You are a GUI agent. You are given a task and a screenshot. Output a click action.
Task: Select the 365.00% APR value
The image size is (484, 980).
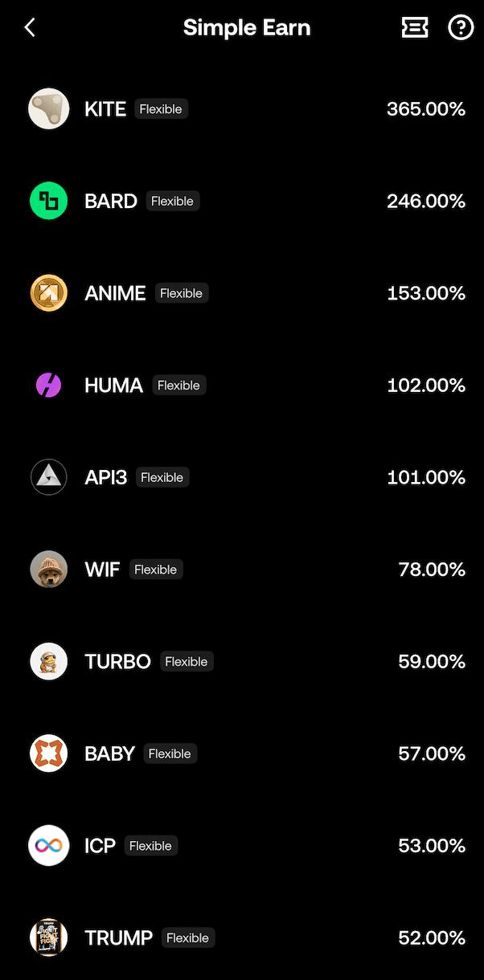(x=426, y=108)
